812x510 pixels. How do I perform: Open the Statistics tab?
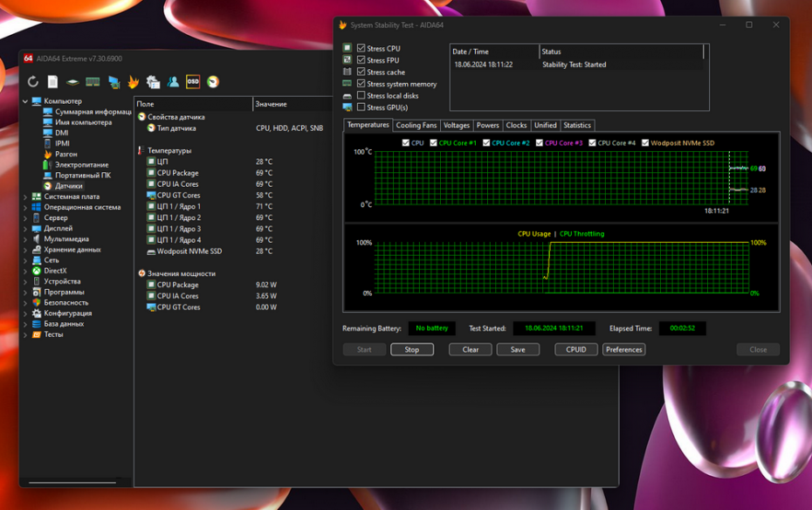pos(577,126)
